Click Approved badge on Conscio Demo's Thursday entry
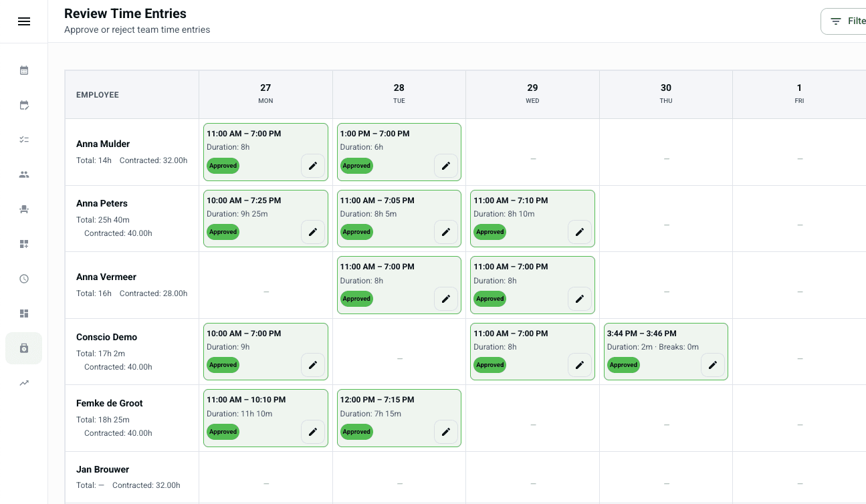866x504 pixels. tap(623, 365)
